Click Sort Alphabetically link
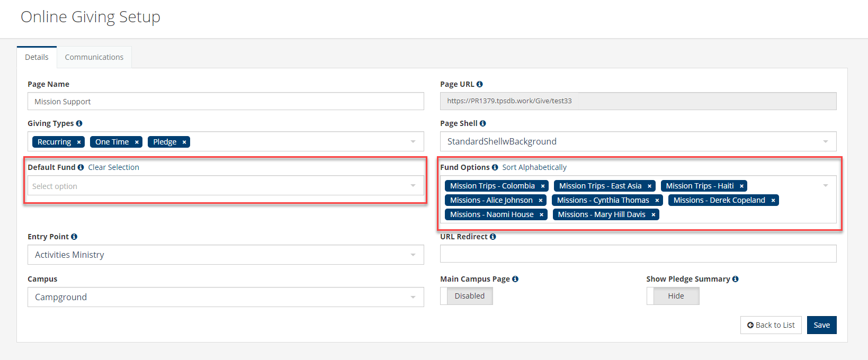The height and width of the screenshot is (360, 868). pos(534,167)
